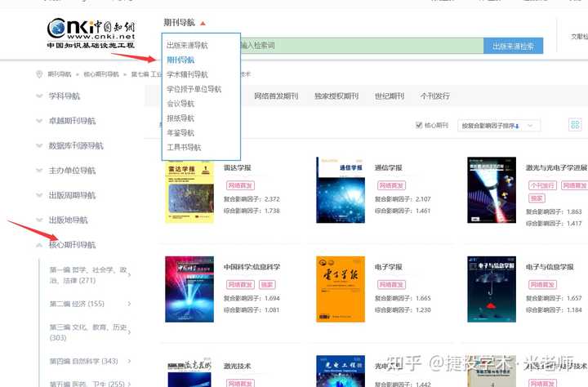The height and width of the screenshot is (387, 588).
Task: Switch to 个刊发行 tab
Action: [x=434, y=96]
